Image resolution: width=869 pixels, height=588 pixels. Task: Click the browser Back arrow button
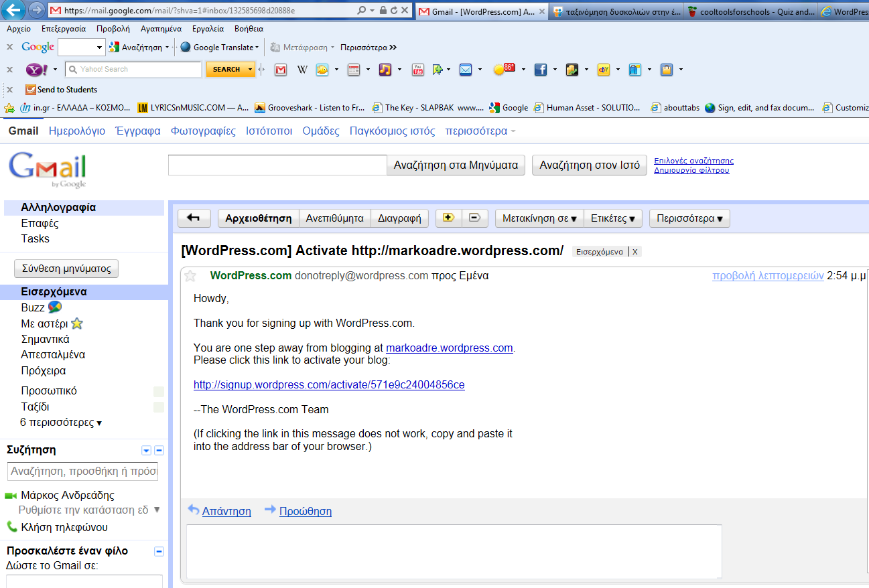click(15, 10)
